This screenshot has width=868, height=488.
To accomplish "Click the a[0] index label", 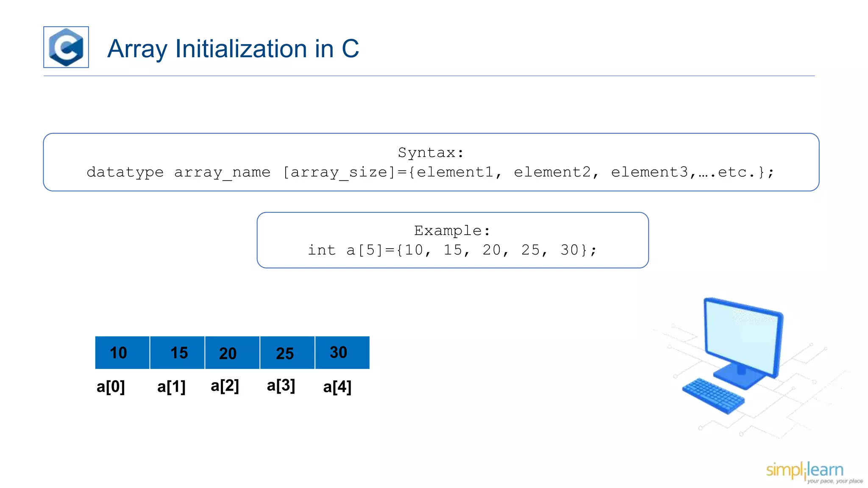I will point(111,387).
